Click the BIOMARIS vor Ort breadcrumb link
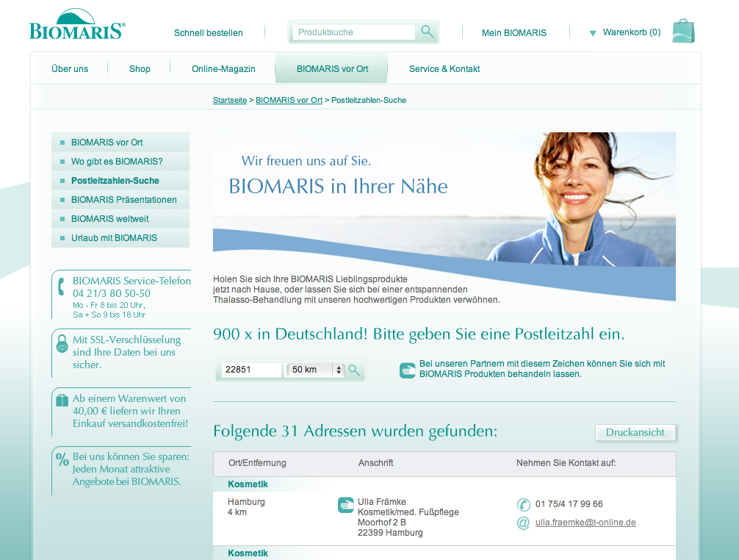The width and height of the screenshot is (739, 560). [289, 100]
